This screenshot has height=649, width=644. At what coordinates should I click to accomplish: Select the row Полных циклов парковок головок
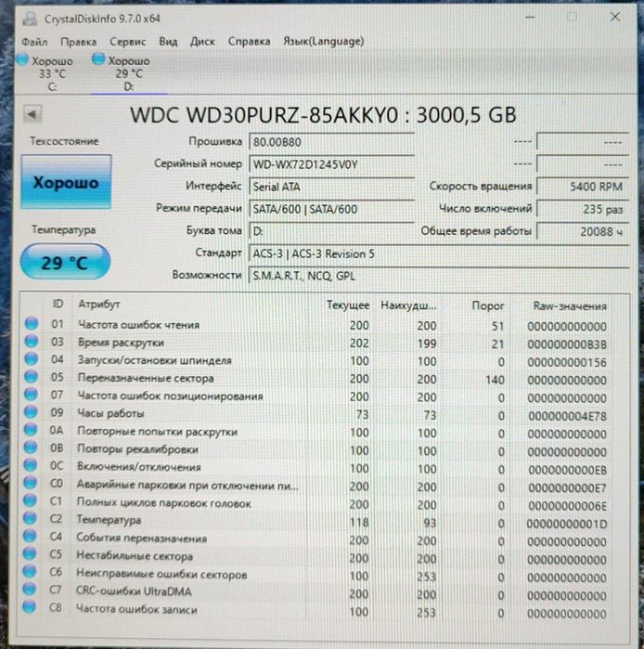pos(316,504)
